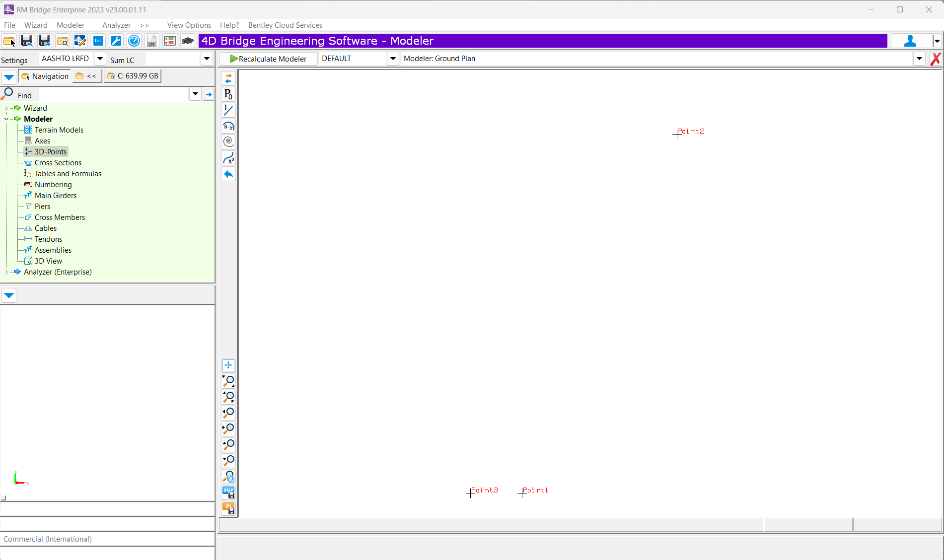Click the orange and blue swap arrows tool
This screenshot has height=560, width=944.
tap(228, 78)
